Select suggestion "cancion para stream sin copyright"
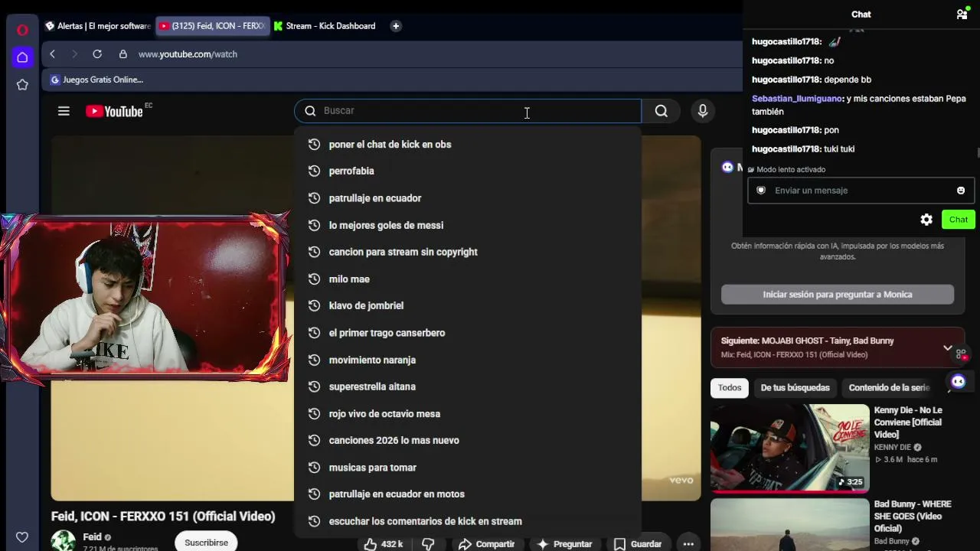The image size is (980, 551). 468,252
